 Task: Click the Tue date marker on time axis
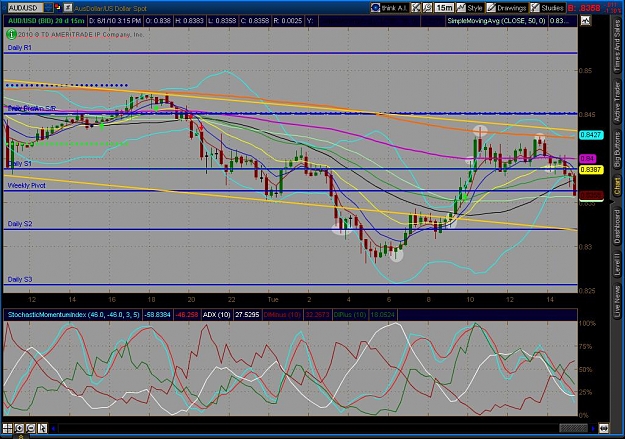[x=273, y=299]
